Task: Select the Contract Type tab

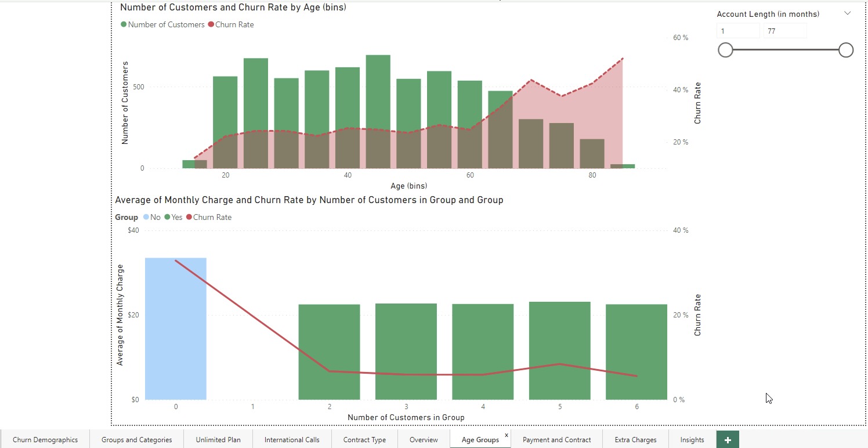Action: [364, 440]
